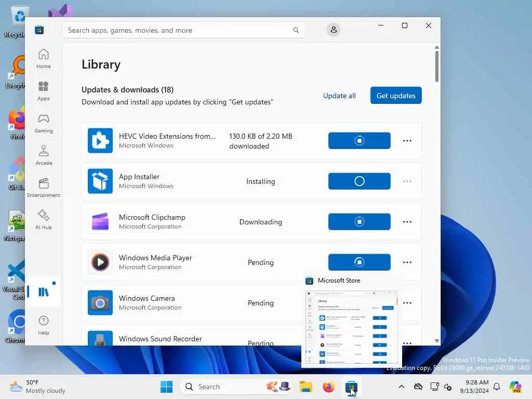Open the Entertainment section
The width and height of the screenshot is (532, 399).
(44, 188)
